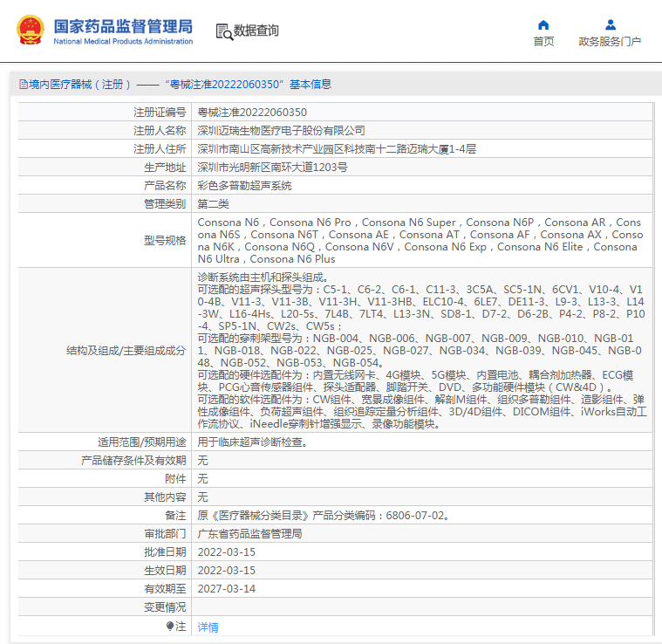This screenshot has height=644, width=662.
Task: Click the 适用范围/预期用途 label
Action: (142, 442)
